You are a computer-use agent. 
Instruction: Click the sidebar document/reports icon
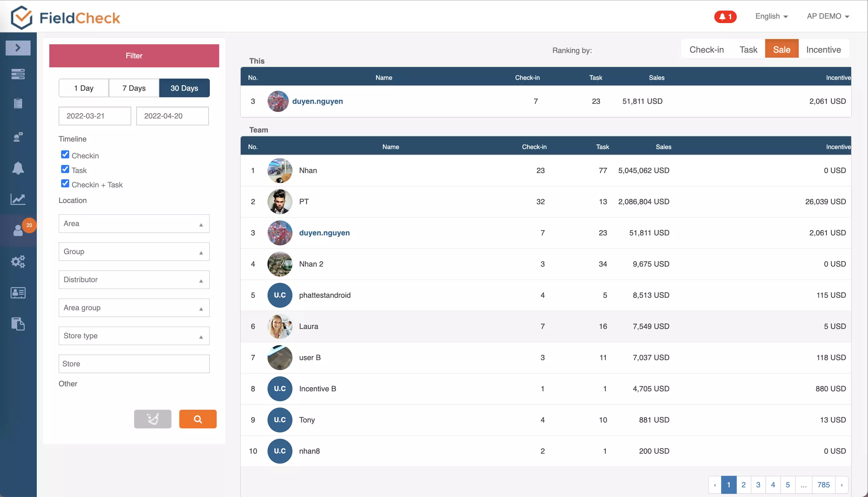coord(18,324)
